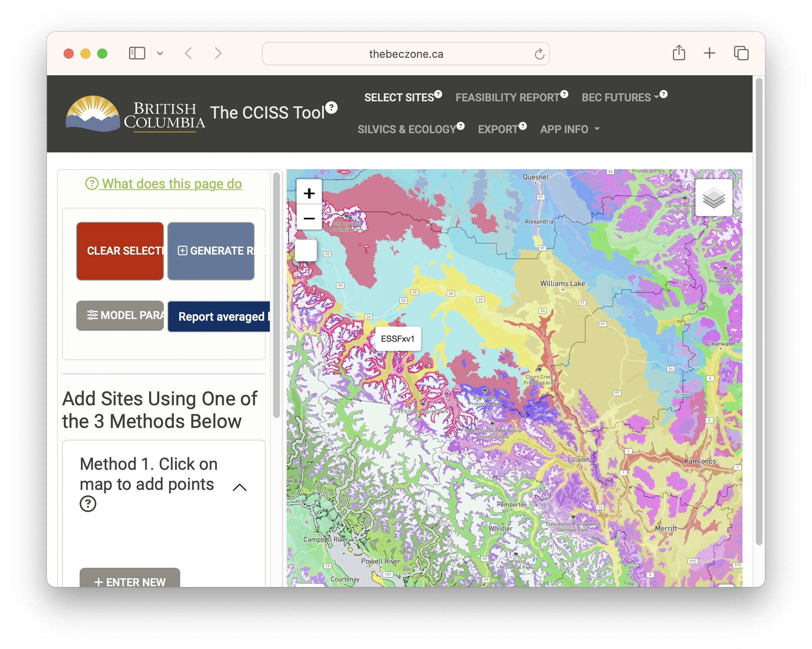Expand the App Info dropdown
812x649 pixels.
(x=569, y=129)
